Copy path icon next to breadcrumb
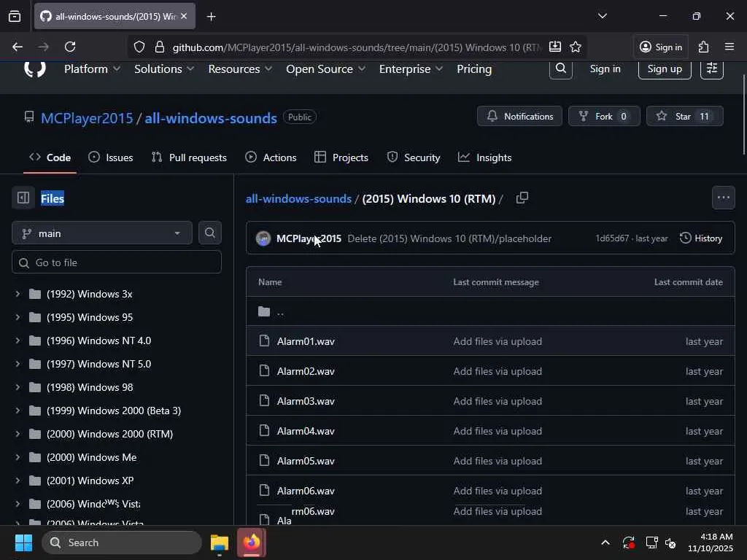747x560 pixels. 522,198
